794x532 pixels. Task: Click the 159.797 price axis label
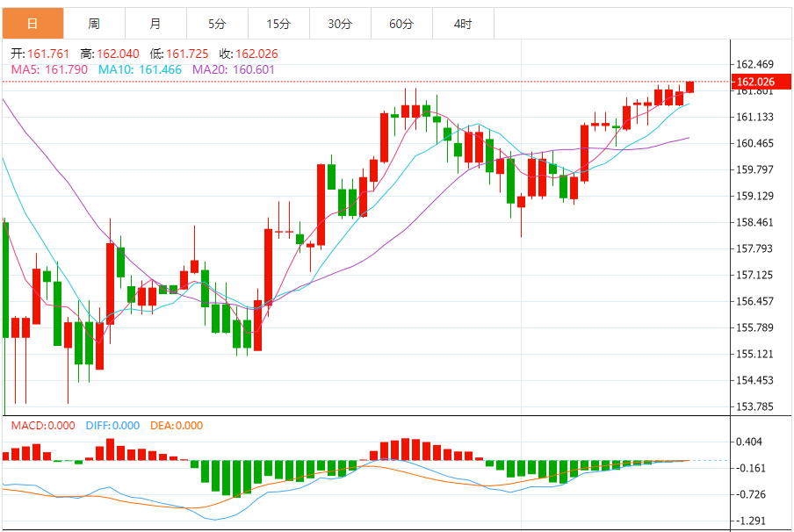click(x=754, y=169)
